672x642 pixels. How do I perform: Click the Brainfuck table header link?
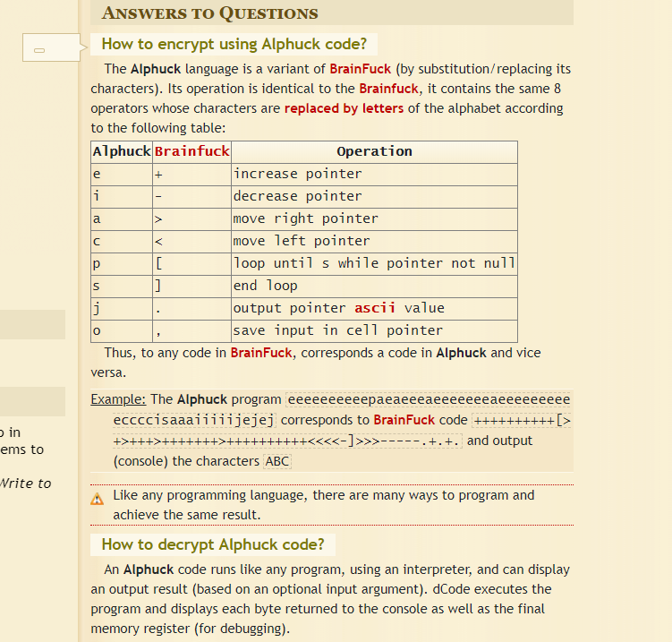(192, 151)
